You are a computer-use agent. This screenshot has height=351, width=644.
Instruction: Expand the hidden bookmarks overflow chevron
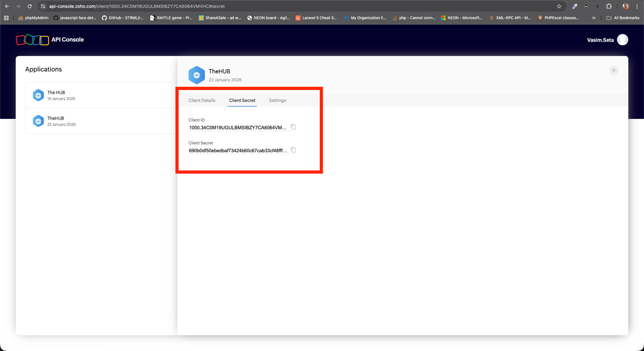coord(594,18)
